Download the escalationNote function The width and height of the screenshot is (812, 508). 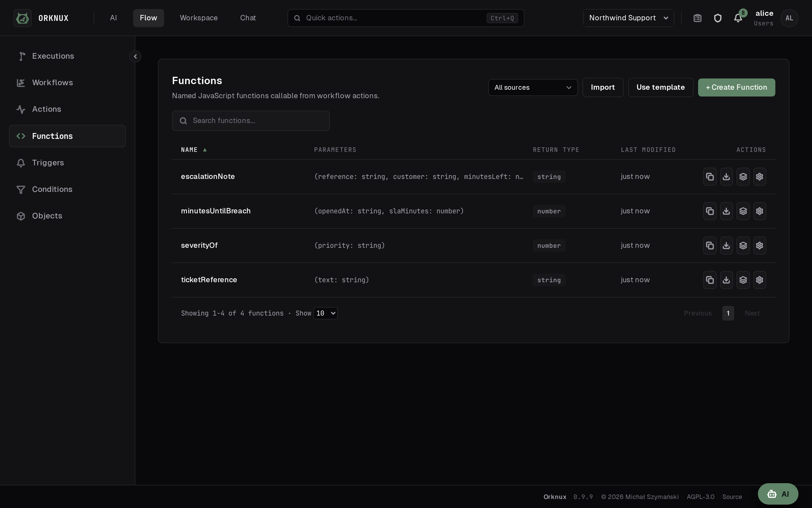tap(727, 177)
